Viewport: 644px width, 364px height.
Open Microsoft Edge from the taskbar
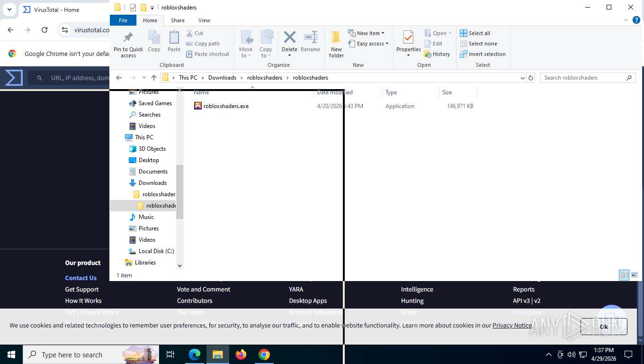coord(195,355)
